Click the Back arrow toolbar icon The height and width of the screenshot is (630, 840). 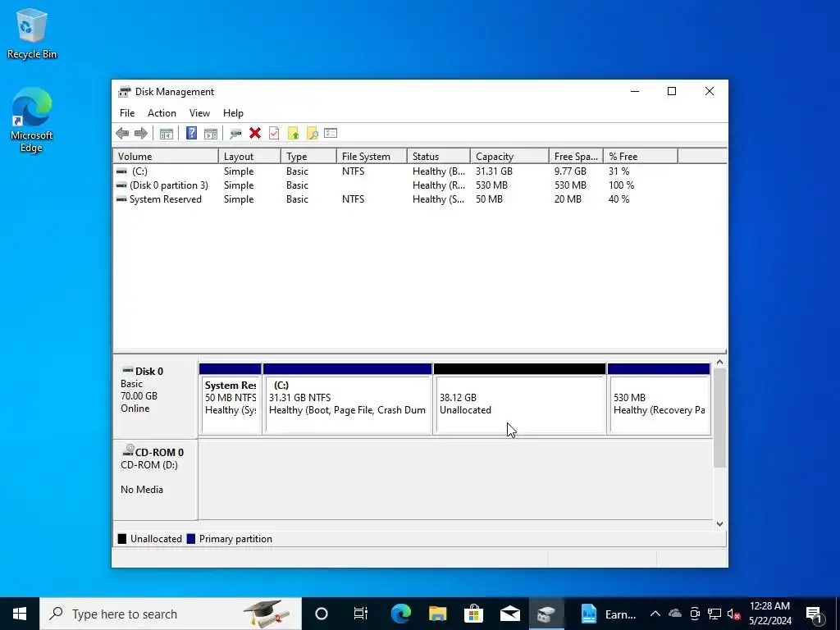[122, 134]
